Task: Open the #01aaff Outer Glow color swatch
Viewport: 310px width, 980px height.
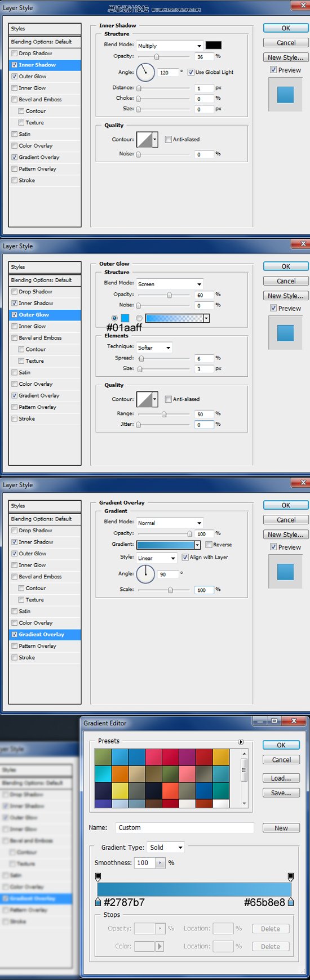Action: (125, 318)
